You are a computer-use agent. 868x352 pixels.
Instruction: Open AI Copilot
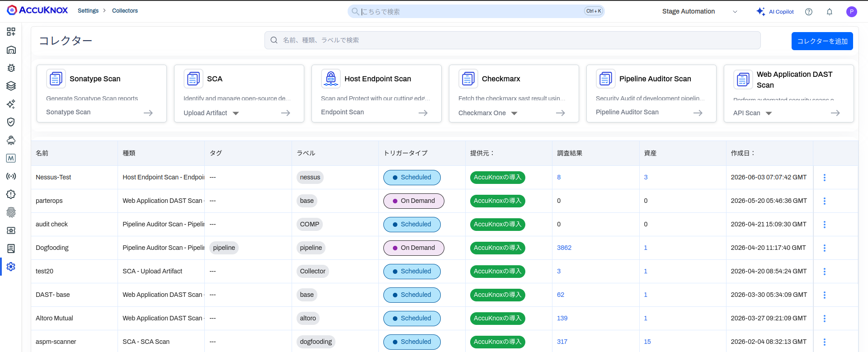click(775, 12)
